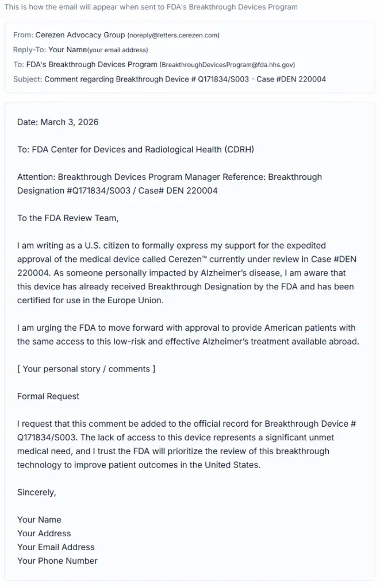Viewport: 380px width, 588px height.
Task: Click the 'Date: March 3, 2026' line
Action: [x=57, y=122]
